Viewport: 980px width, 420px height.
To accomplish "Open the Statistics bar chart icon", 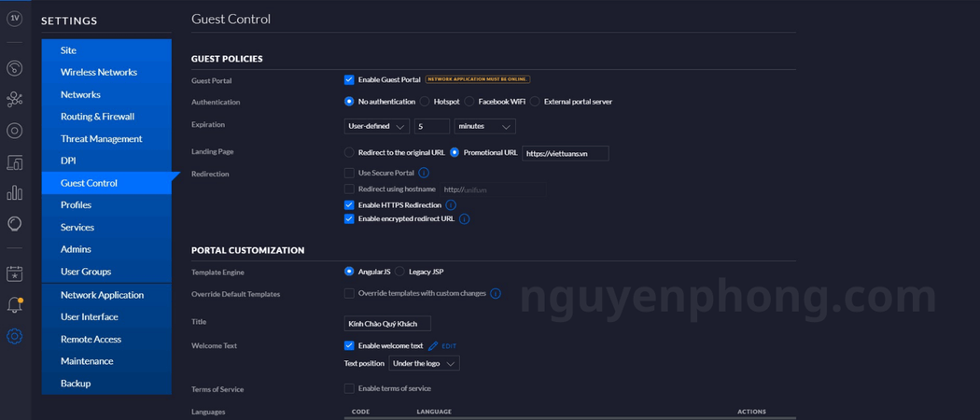I will click(x=14, y=193).
